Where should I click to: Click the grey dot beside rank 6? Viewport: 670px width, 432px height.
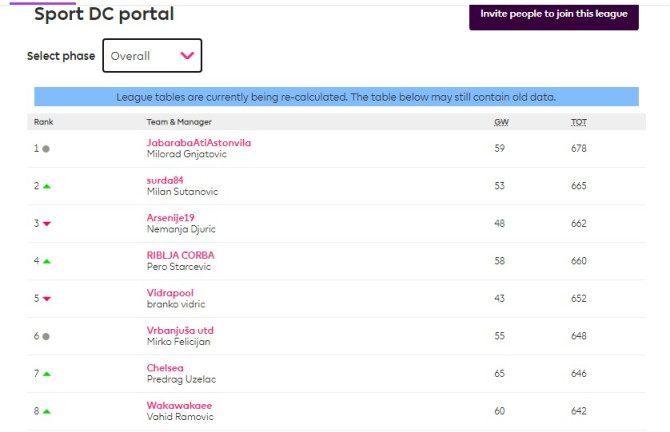point(46,337)
